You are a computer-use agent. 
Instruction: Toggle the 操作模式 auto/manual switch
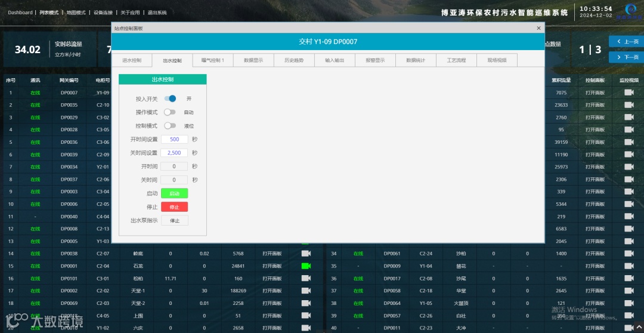[169, 112]
